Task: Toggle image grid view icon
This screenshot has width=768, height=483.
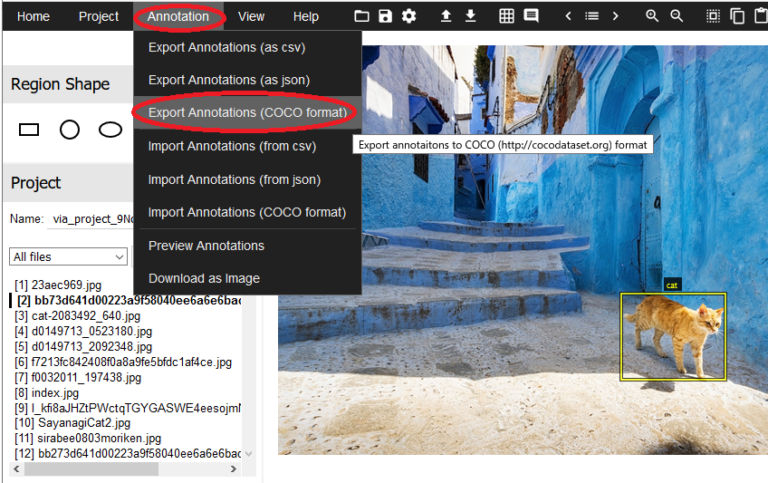Action: (x=507, y=16)
